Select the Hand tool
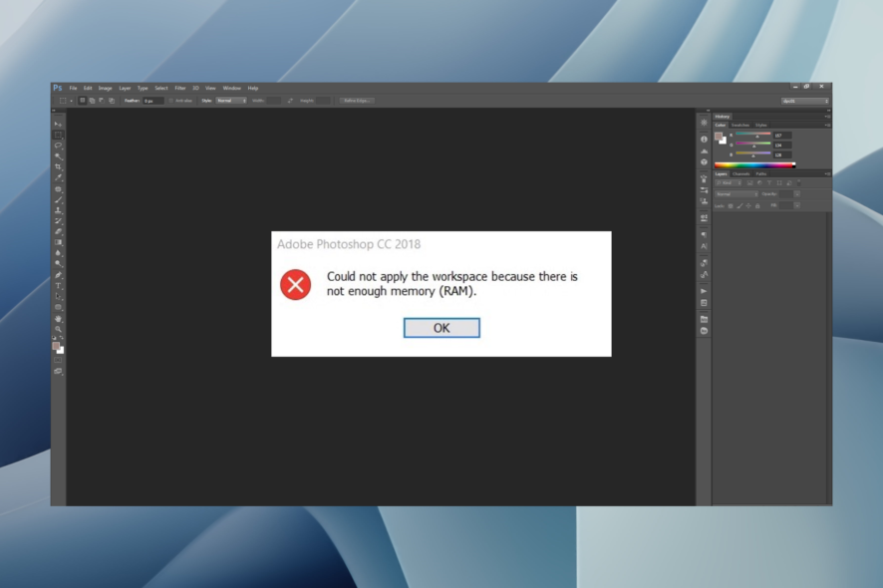The height and width of the screenshot is (588, 883). [x=58, y=319]
